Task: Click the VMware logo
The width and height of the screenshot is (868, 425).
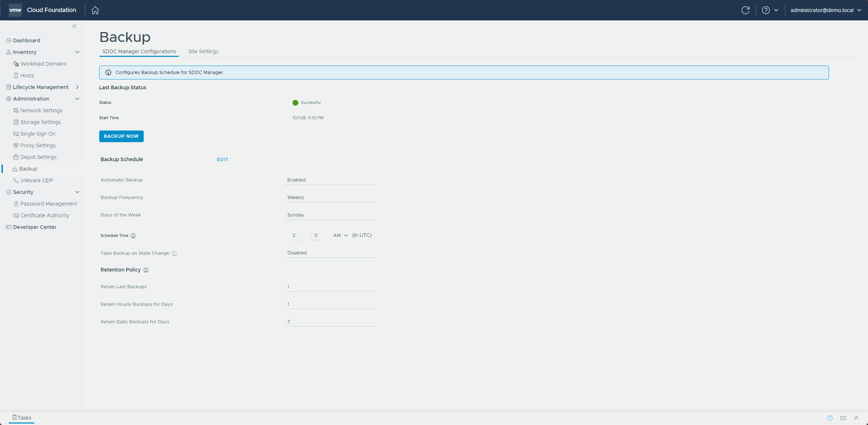Action: click(15, 10)
